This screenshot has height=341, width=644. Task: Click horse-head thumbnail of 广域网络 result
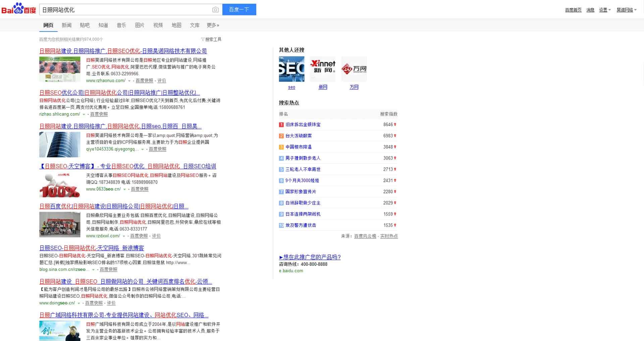click(x=60, y=331)
